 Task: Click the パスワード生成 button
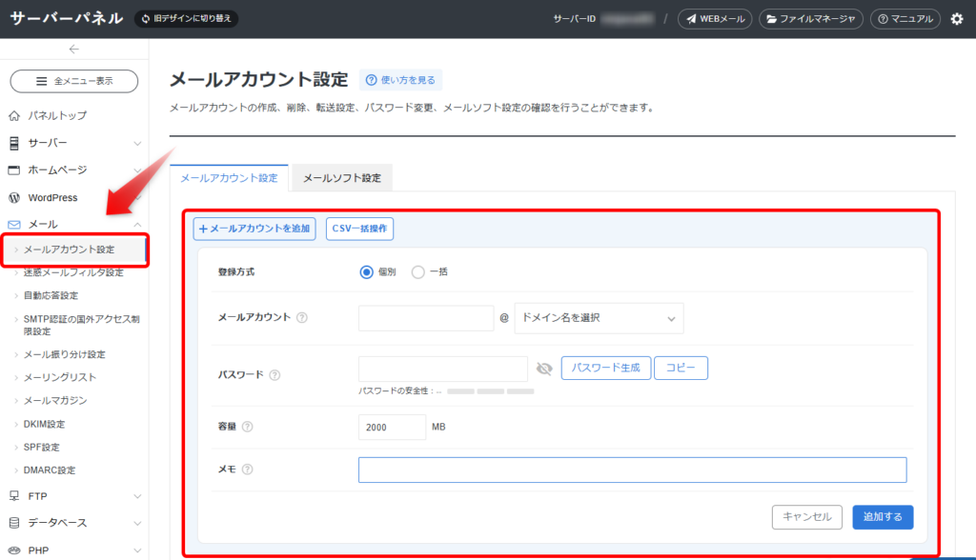[x=605, y=367]
